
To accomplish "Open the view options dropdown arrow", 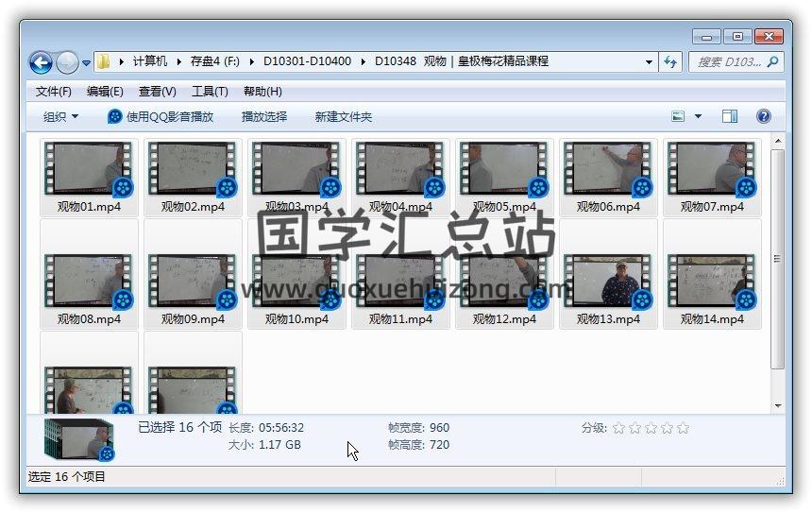I will (698, 116).
